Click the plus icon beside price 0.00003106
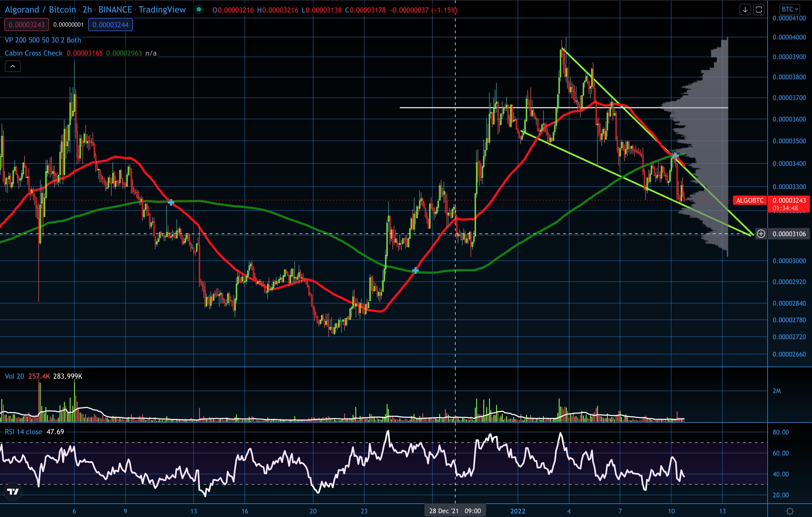This screenshot has height=517, width=812. (761, 234)
